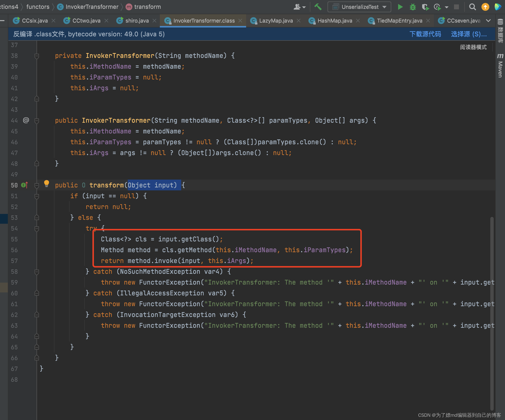
Task: Show hidden editor tabs chevron
Action: pyautogui.click(x=488, y=21)
